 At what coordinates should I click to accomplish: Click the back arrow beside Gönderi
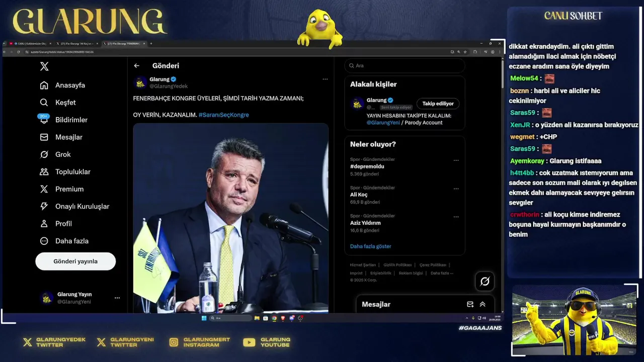136,66
